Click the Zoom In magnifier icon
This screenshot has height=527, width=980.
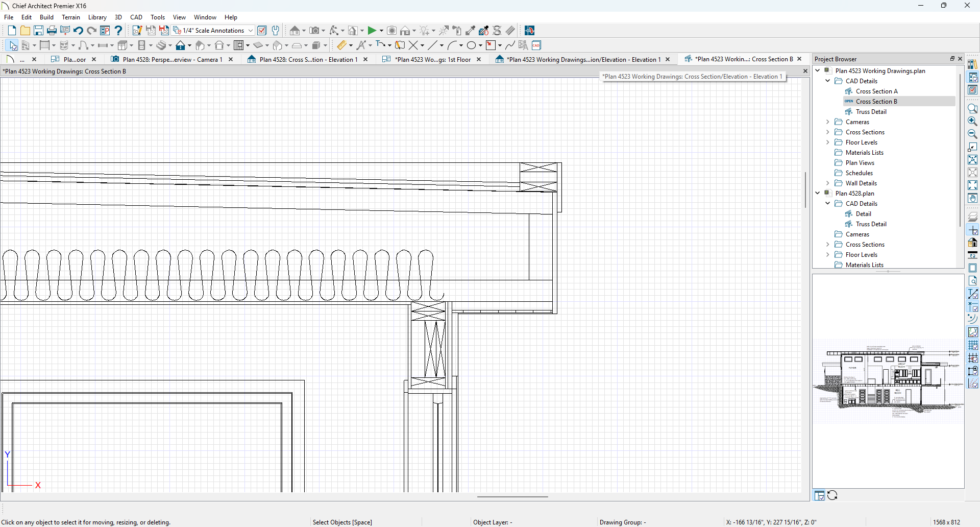point(973,122)
